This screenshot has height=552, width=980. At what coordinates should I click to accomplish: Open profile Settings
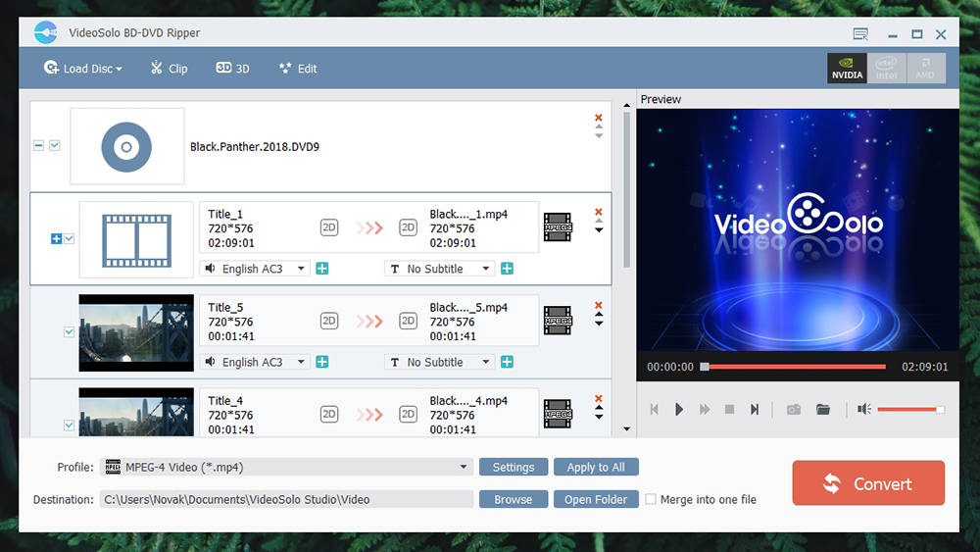[x=514, y=467]
